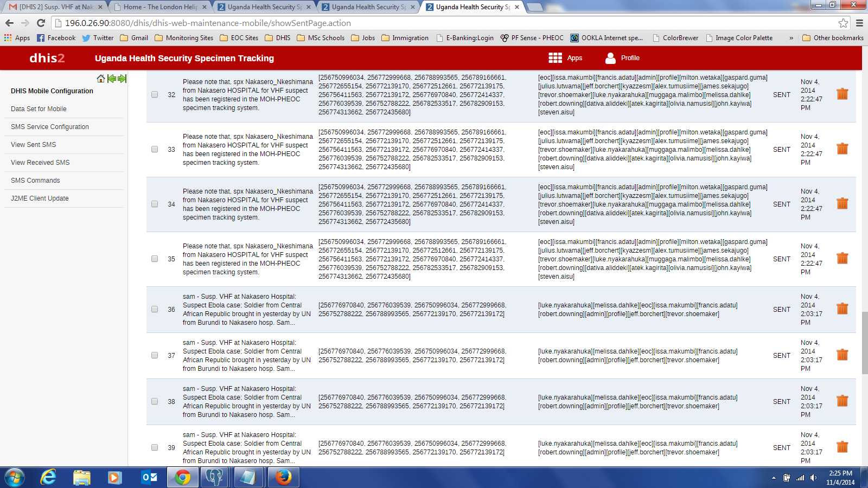Delete message 32 using trash icon
The width and height of the screenshot is (868, 488).
tap(842, 94)
